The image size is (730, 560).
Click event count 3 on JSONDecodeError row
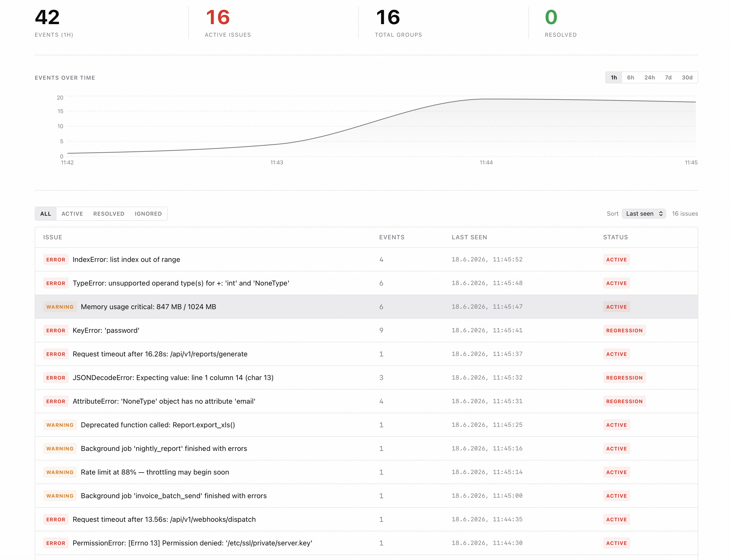(381, 378)
